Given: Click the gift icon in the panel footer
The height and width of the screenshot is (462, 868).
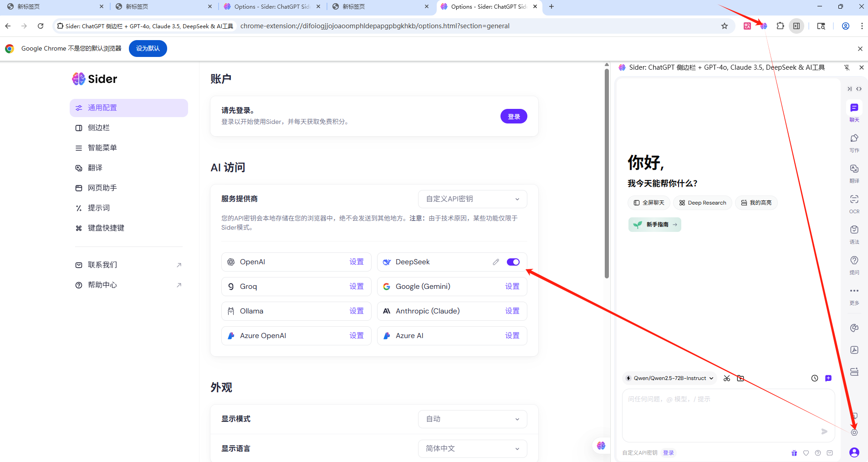Looking at the screenshot, I should [x=794, y=453].
